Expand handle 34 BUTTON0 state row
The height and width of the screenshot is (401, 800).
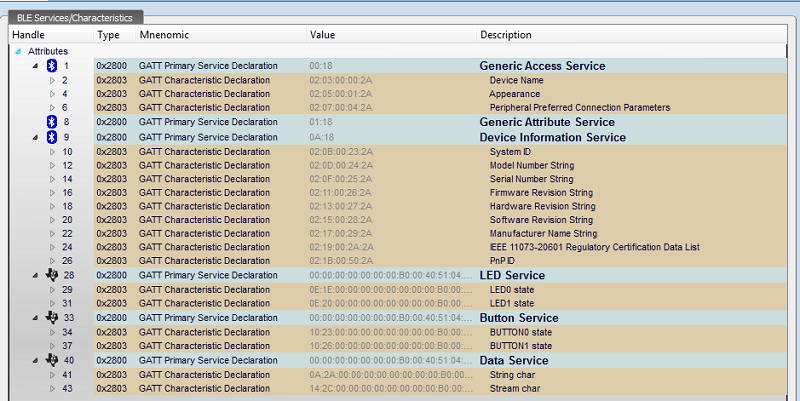(x=53, y=332)
